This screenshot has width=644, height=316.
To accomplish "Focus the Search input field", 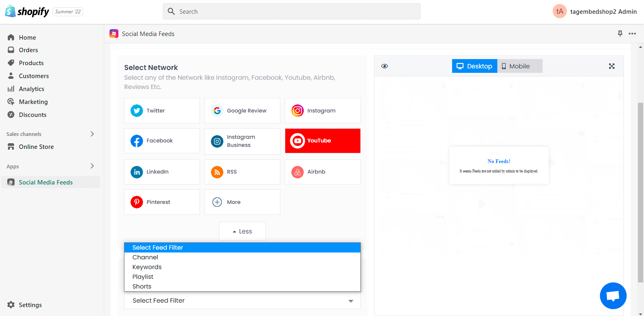I will pyautogui.click(x=292, y=11).
